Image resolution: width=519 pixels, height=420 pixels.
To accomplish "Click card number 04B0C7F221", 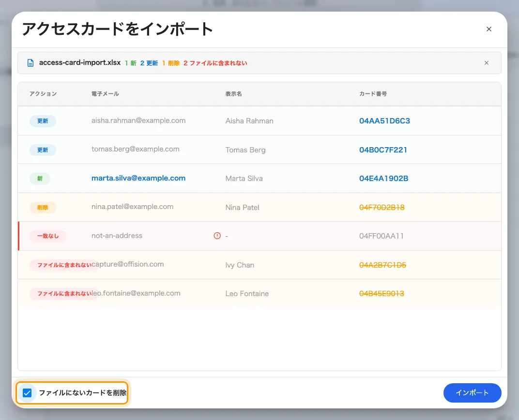I will tap(383, 150).
